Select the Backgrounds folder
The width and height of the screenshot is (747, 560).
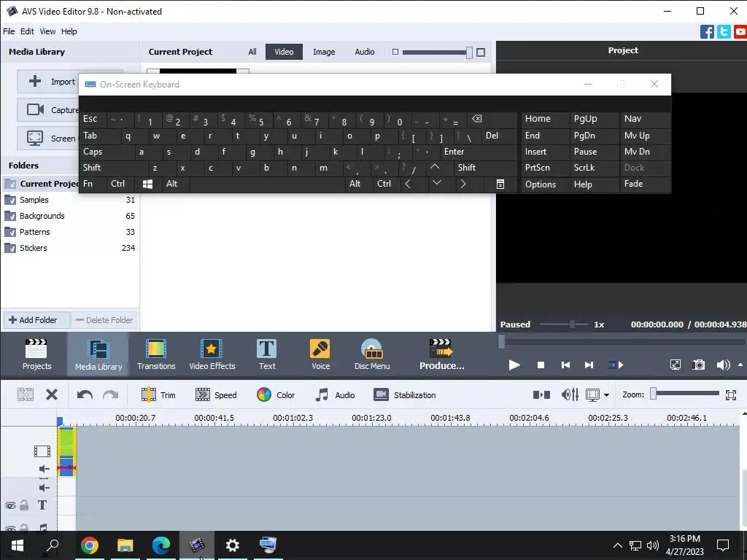point(69,216)
